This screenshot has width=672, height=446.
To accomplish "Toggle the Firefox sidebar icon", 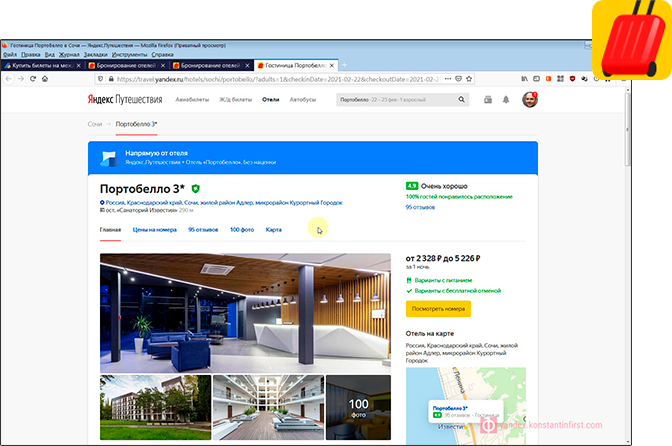I will [x=536, y=79].
